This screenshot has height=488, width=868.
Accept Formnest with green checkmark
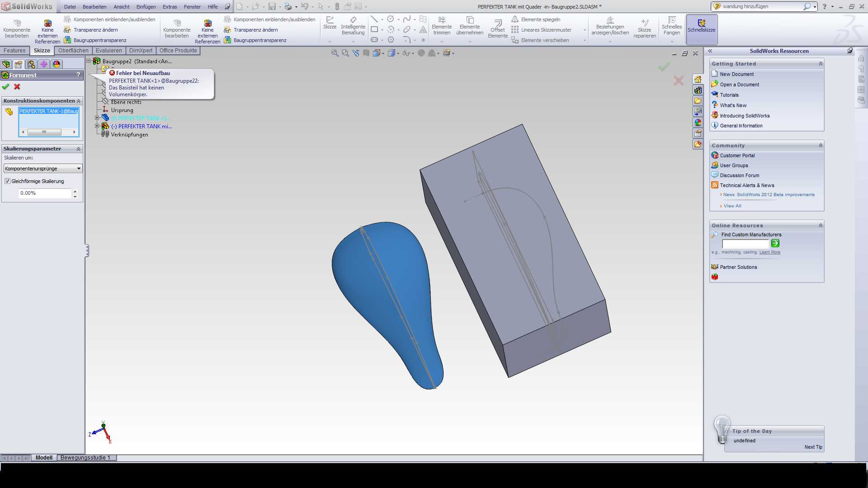tap(5, 87)
